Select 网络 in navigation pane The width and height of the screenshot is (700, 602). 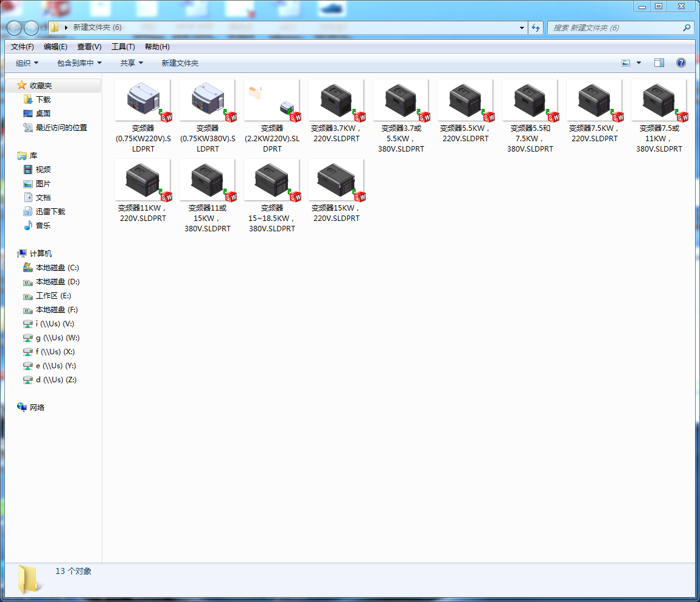tap(37, 407)
